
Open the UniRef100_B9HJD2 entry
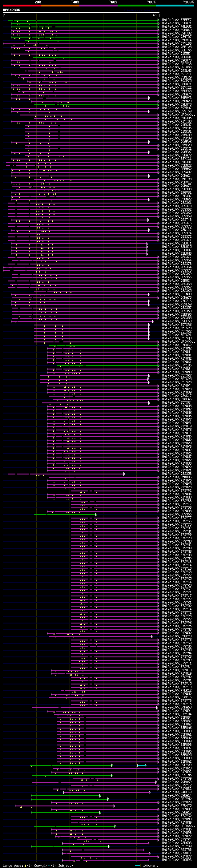(x=177, y=33)
